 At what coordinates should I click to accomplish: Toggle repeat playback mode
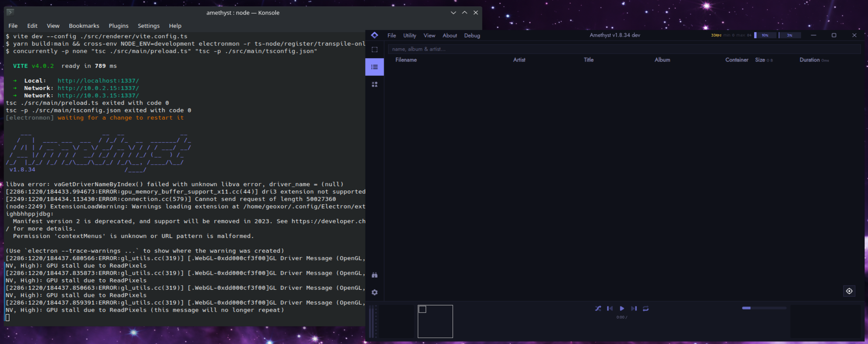(x=646, y=308)
